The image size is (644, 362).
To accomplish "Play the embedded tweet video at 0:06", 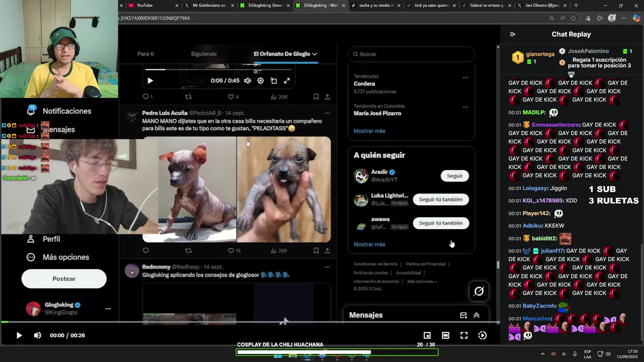I will (150, 80).
